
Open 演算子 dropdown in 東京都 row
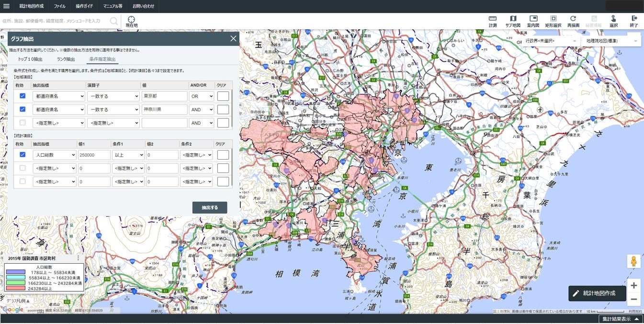113,96
